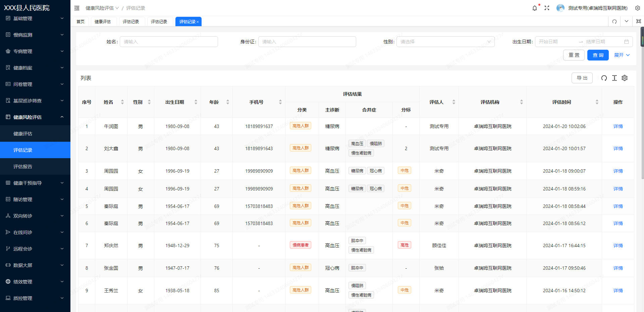Image resolution: width=644 pixels, height=312 pixels.
Task: Sort by 评估时间 column arrows
Action: (x=597, y=102)
